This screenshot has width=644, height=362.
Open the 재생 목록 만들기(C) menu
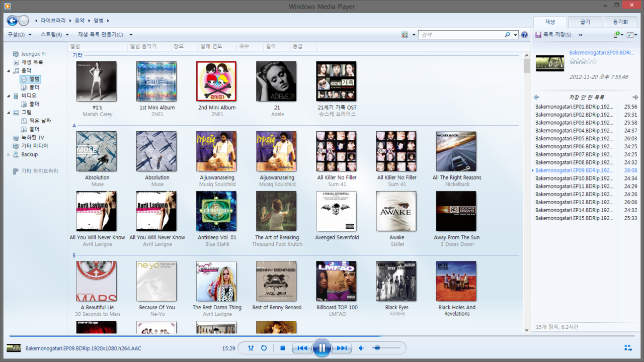pos(101,35)
